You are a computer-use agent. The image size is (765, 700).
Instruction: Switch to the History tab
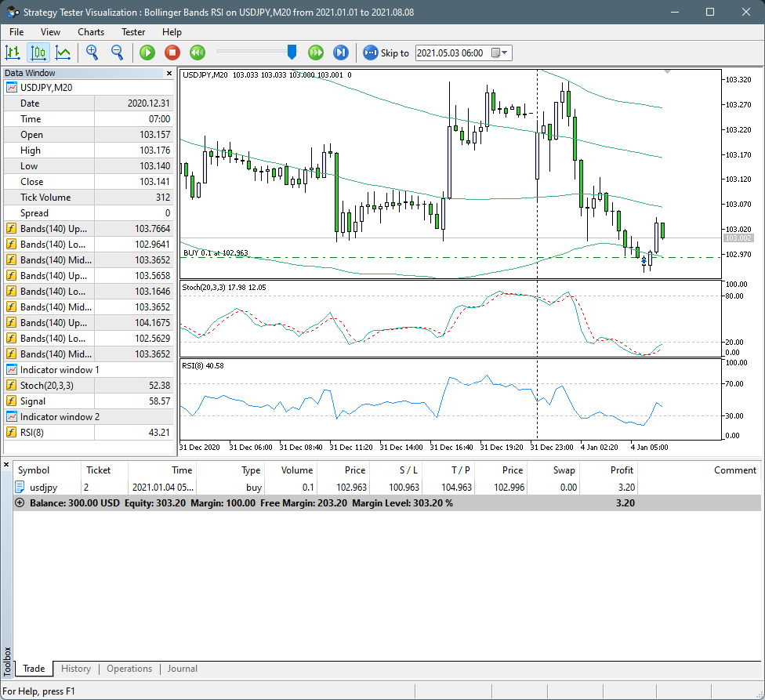(x=75, y=669)
